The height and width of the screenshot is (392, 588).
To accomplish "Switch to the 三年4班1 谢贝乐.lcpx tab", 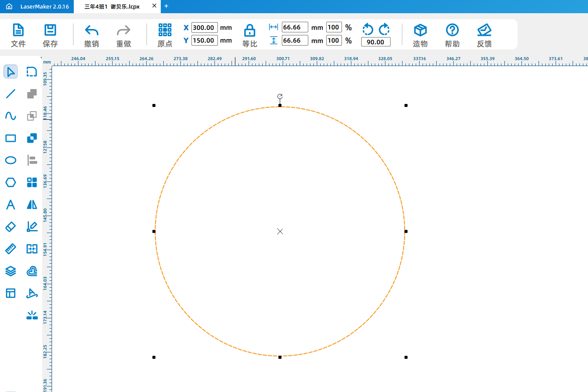I will (x=112, y=6).
